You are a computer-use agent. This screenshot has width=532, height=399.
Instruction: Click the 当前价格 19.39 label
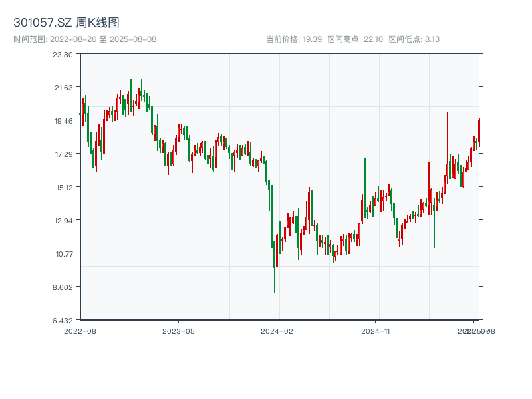(x=294, y=39)
